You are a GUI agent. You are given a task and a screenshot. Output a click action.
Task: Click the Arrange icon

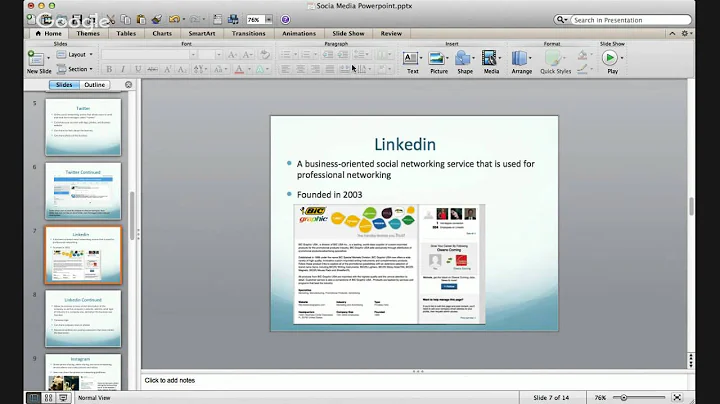tap(519, 58)
